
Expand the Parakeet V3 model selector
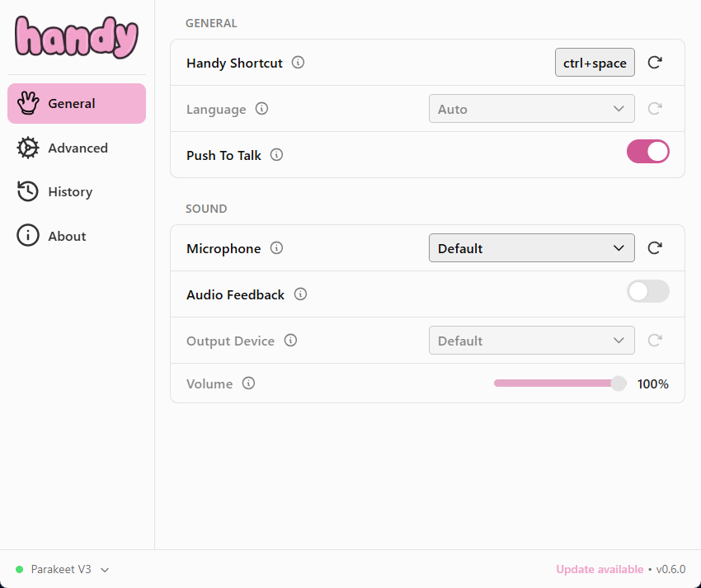coord(63,569)
